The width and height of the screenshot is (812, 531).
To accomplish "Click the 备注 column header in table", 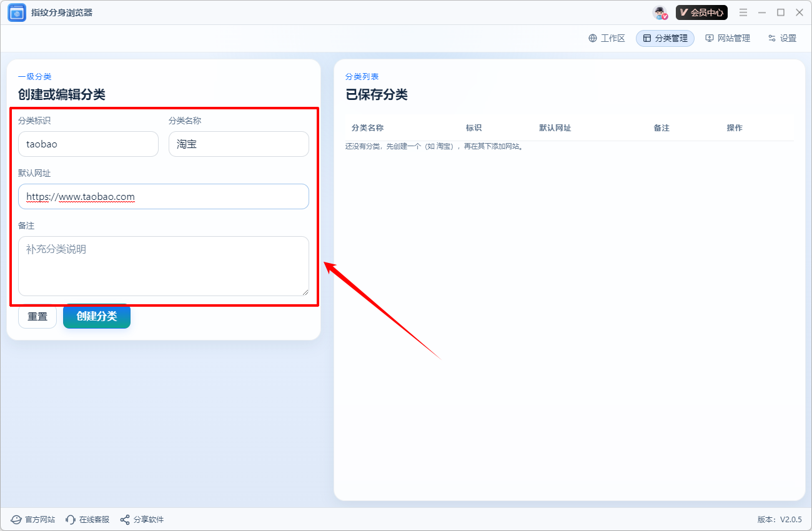I will (x=661, y=128).
